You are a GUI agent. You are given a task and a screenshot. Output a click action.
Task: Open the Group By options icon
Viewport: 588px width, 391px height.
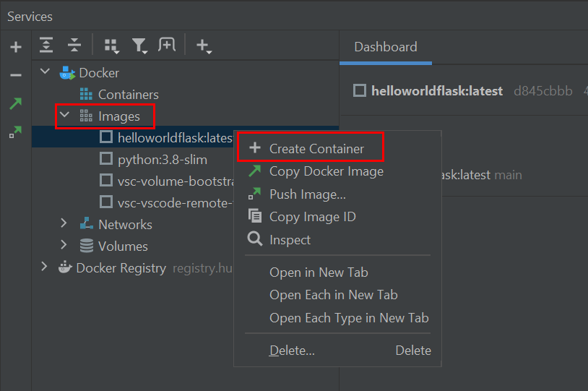111,46
